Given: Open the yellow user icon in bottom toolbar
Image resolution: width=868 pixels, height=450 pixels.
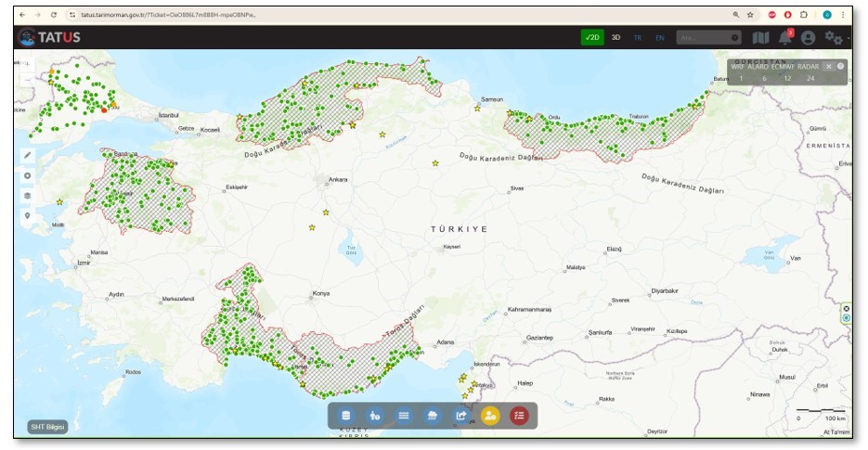Looking at the screenshot, I should 489,416.
